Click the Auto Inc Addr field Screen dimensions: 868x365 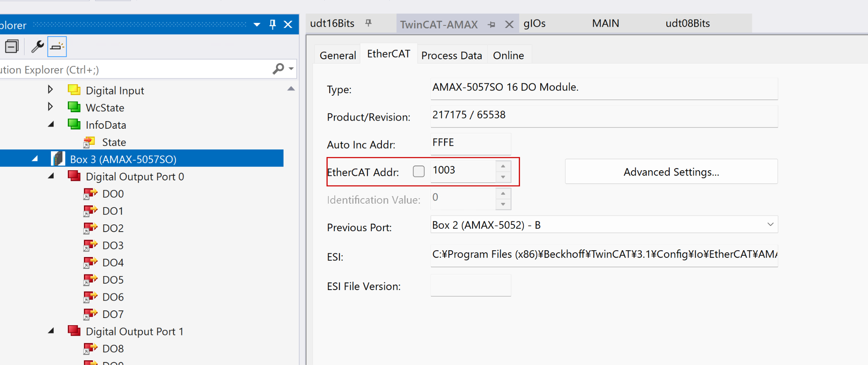point(470,143)
